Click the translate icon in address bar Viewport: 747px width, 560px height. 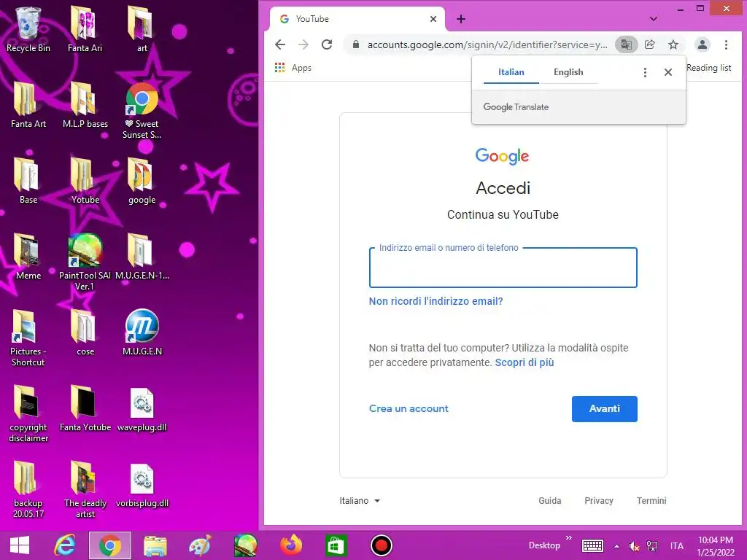tap(626, 44)
